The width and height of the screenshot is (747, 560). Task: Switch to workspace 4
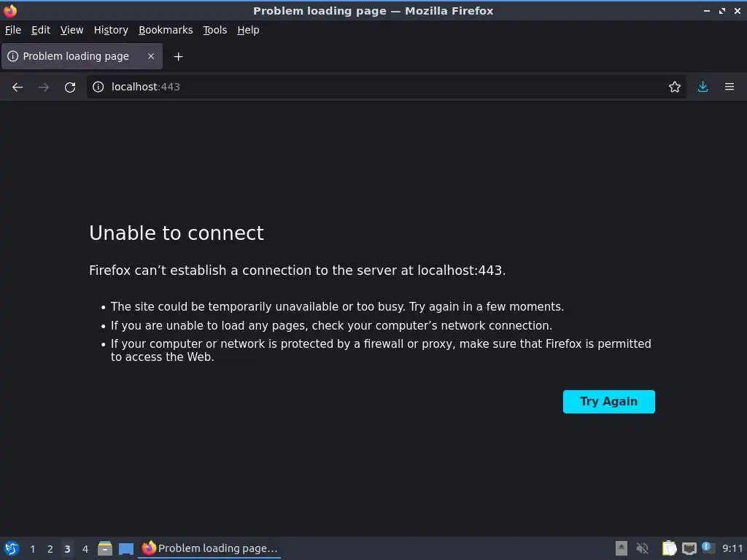[x=85, y=549]
